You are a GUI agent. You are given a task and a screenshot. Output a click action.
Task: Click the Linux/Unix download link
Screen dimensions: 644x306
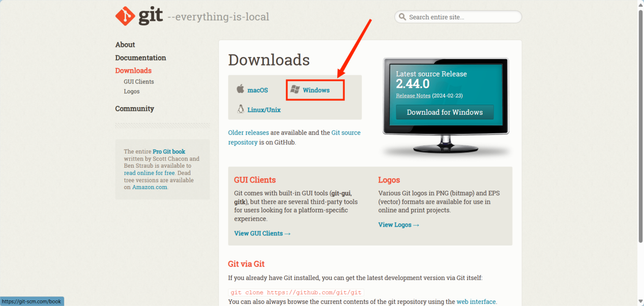pyautogui.click(x=264, y=109)
